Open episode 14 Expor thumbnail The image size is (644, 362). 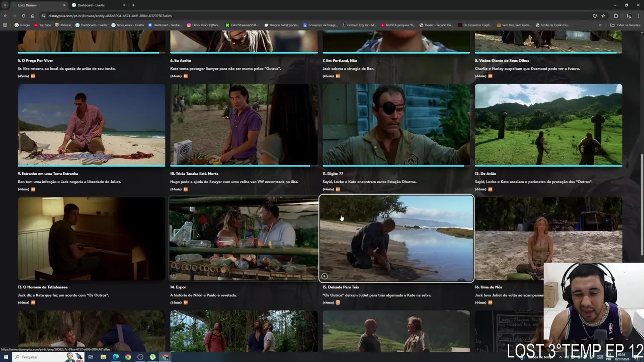pyautogui.click(x=244, y=238)
